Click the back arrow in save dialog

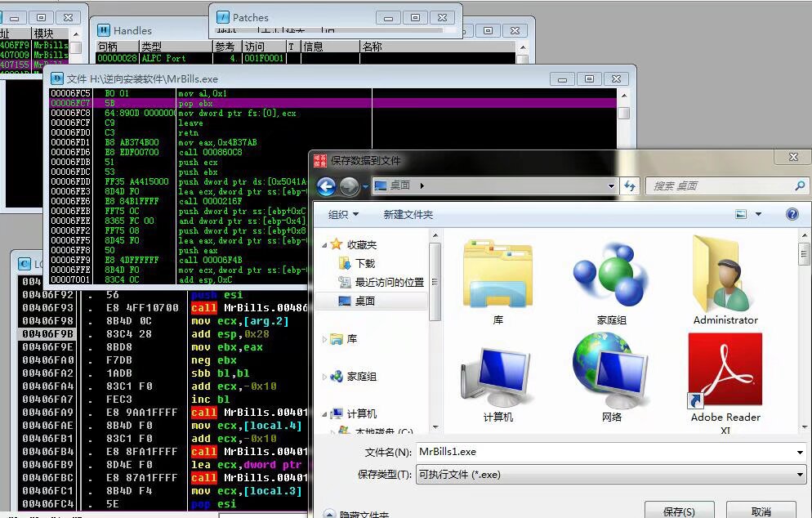326,186
